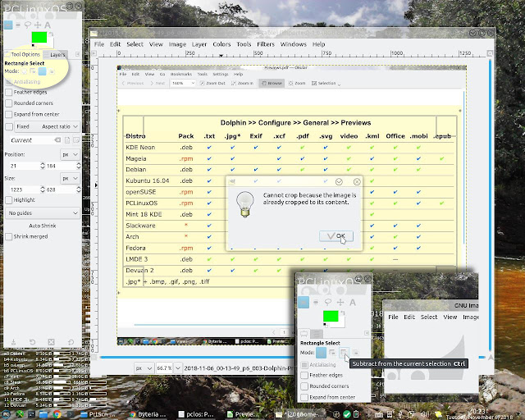This screenshot has width=525, height=420.
Task: Reset colors to black and white in main toolbox
Action: [x=33, y=45]
